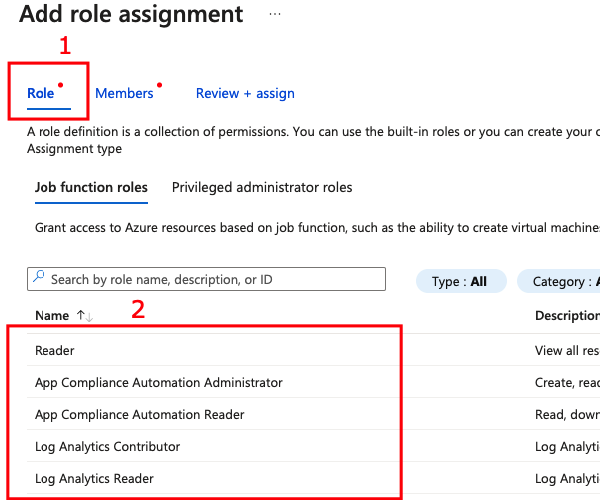Open the Category filter pill
The image size is (600, 500).
[x=562, y=281]
